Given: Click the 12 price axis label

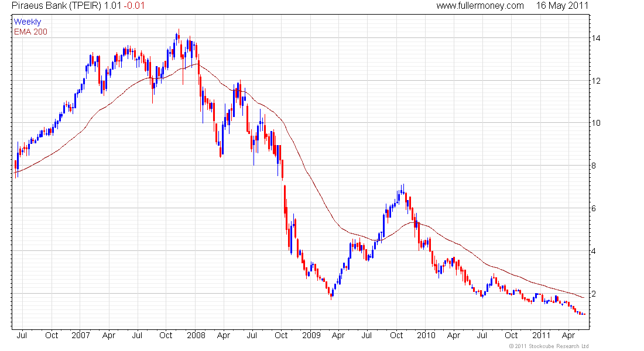Looking at the screenshot, I should click(x=595, y=81).
